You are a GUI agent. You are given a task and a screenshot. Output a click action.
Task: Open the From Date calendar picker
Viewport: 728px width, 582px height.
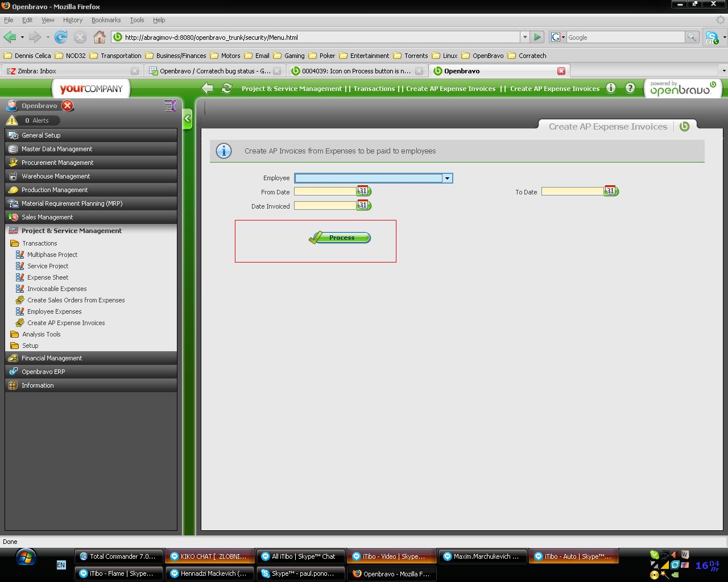(363, 192)
